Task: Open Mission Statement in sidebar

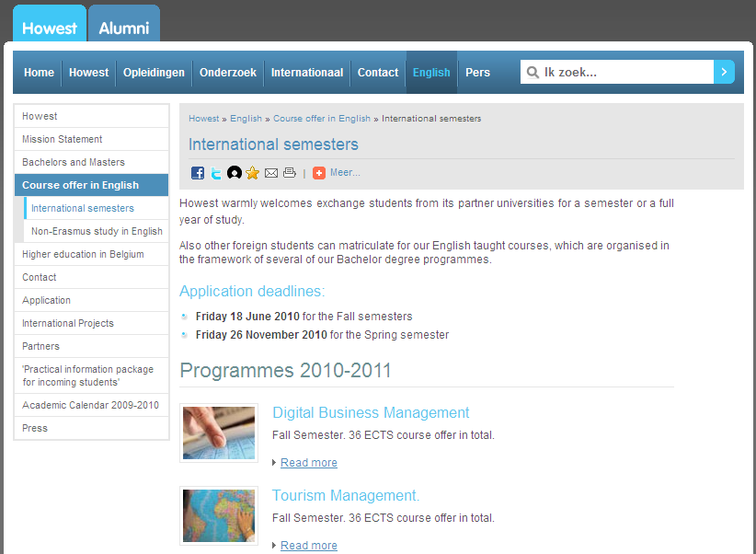Action: click(92, 140)
